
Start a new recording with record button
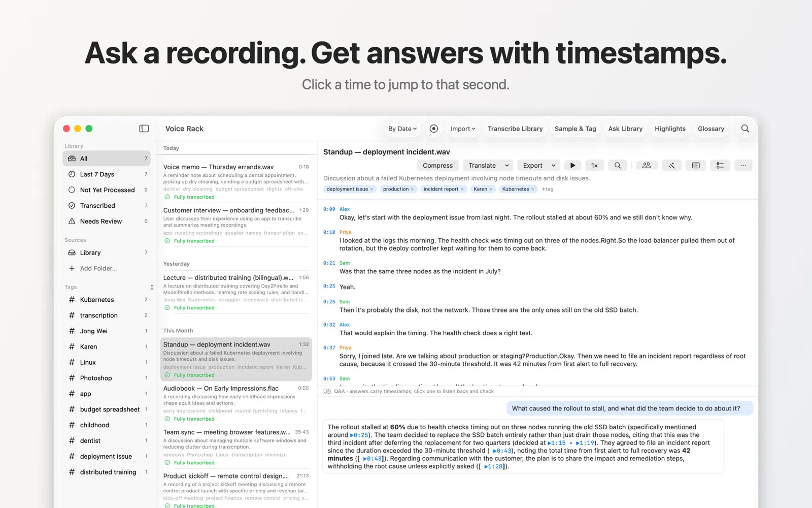pos(433,129)
